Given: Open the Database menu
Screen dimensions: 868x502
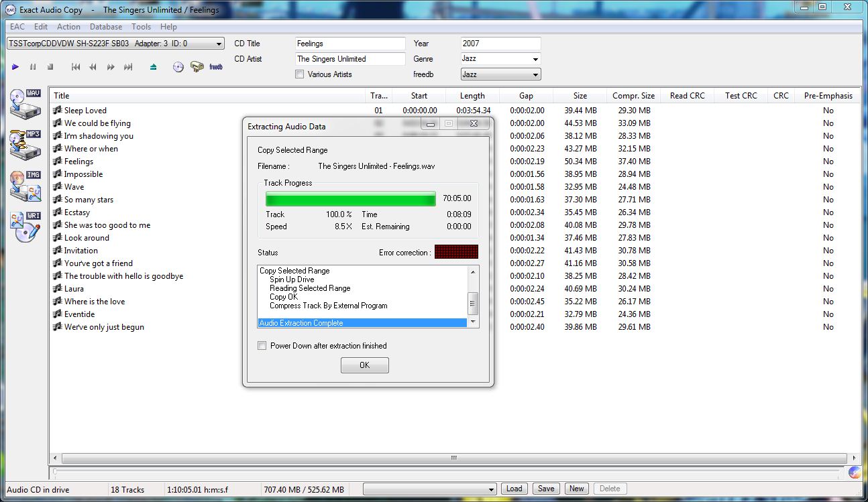Looking at the screenshot, I should (x=106, y=27).
